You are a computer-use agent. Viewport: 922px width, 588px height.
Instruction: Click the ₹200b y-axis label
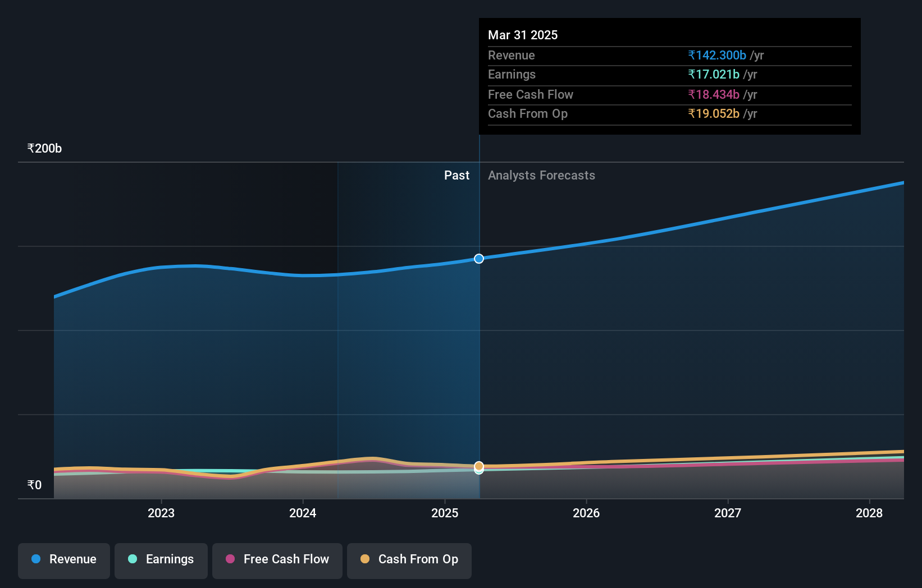(x=44, y=149)
